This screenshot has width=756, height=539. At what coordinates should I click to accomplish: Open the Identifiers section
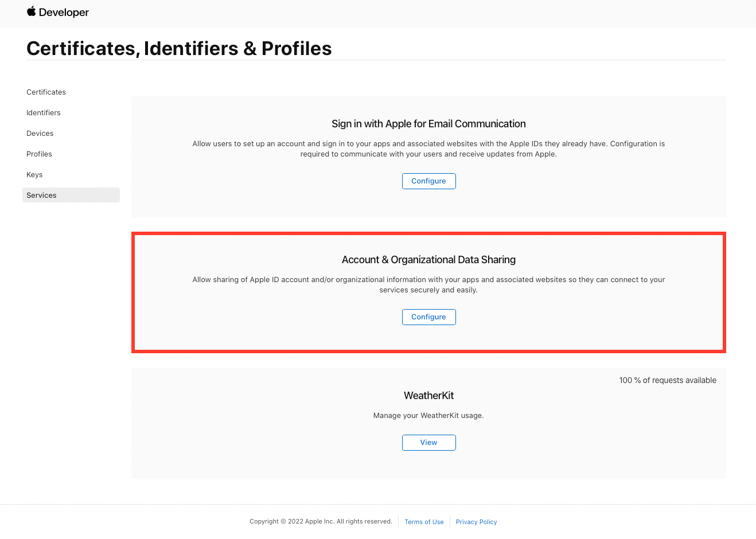(x=43, y=112)
